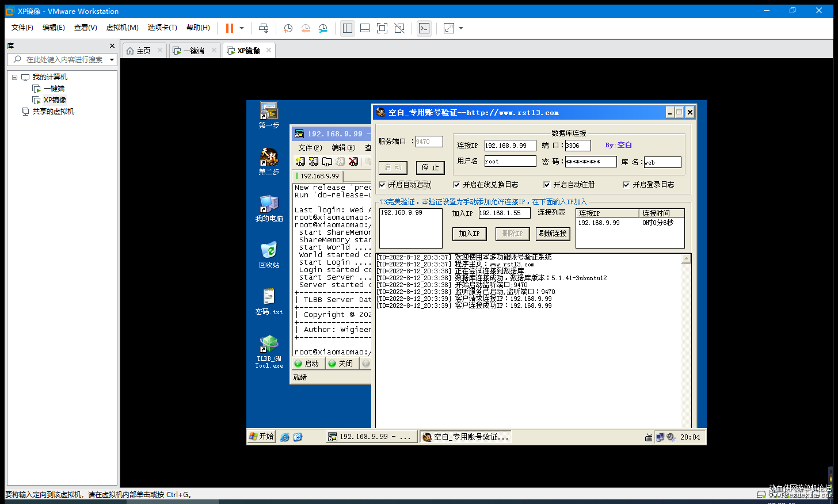
Task: Open the 选项卡(T) menu
Action: [x=162, y=28]
